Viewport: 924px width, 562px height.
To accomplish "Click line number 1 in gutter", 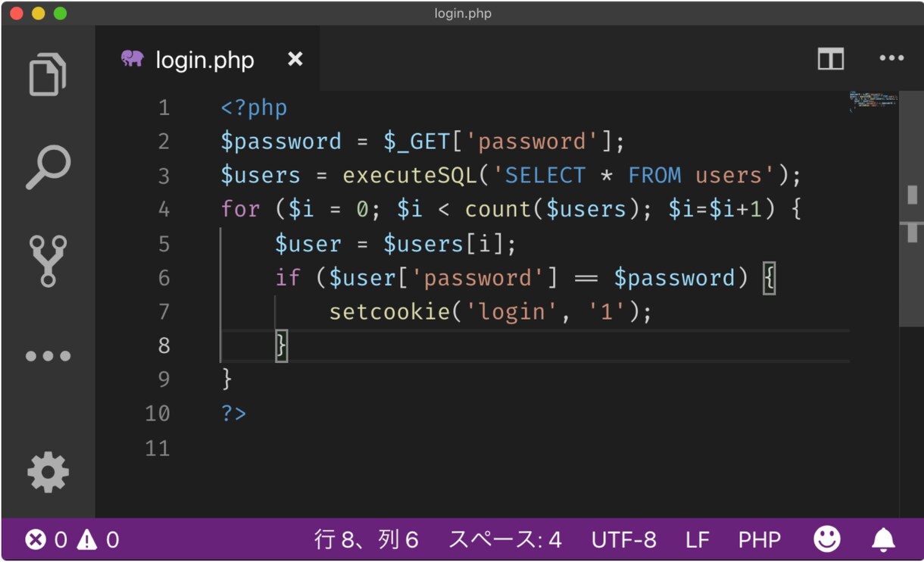I will click(164, 108).
